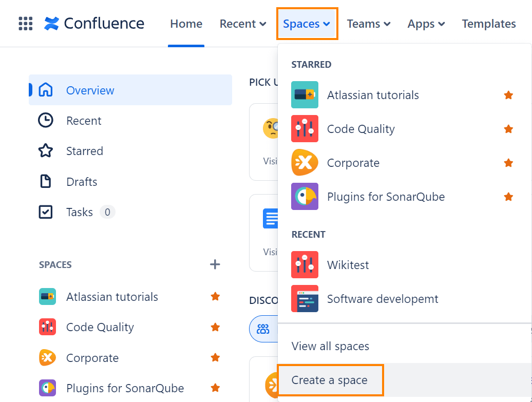Open Wikitest from Recent spaces
Viewport: 532px width, 402px height.
point(405,264)
